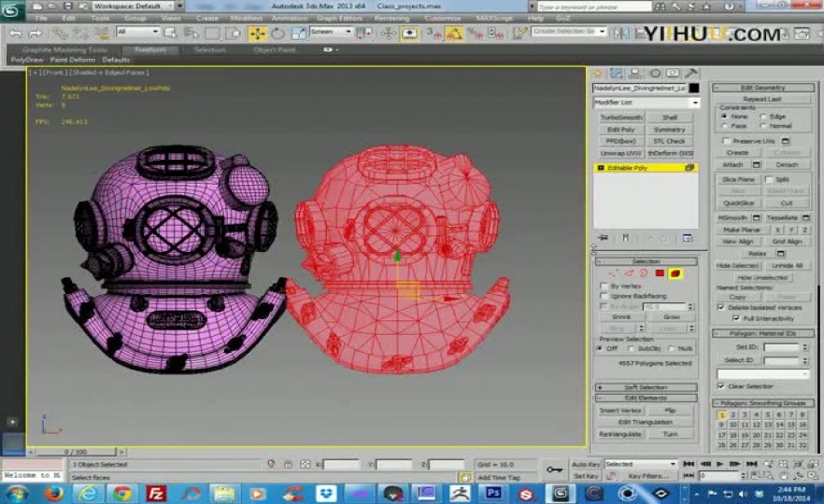Open the Selected key filter dropdown
Image resolution: width=824 pixels, height=504 pixels.
pos(641,464)
